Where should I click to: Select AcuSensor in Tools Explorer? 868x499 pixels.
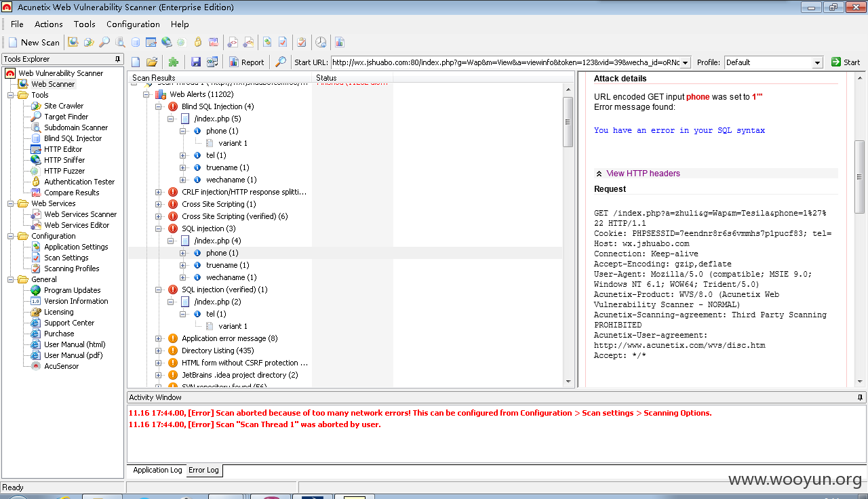(61, 366)
